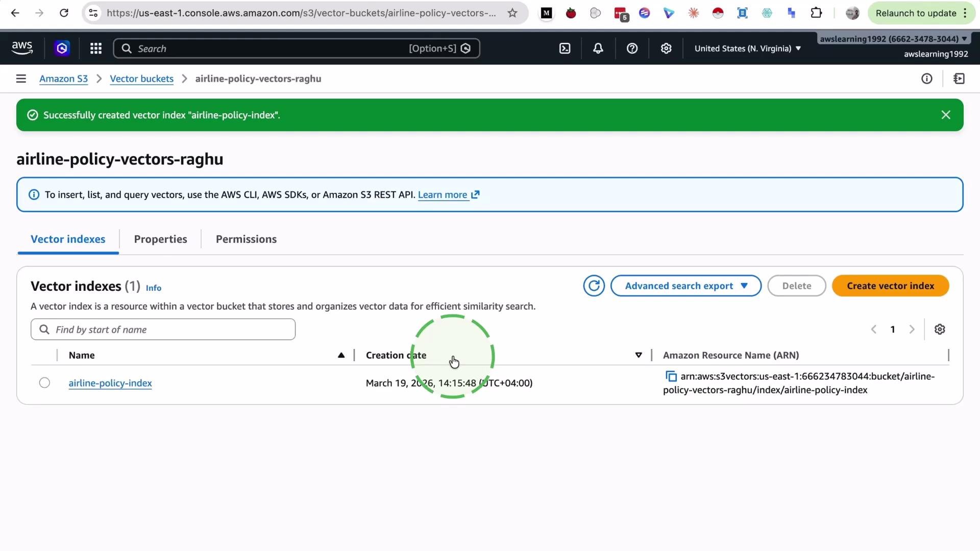Open the AWS home logo
980x551 pixels.
click(x=22, y=48)
